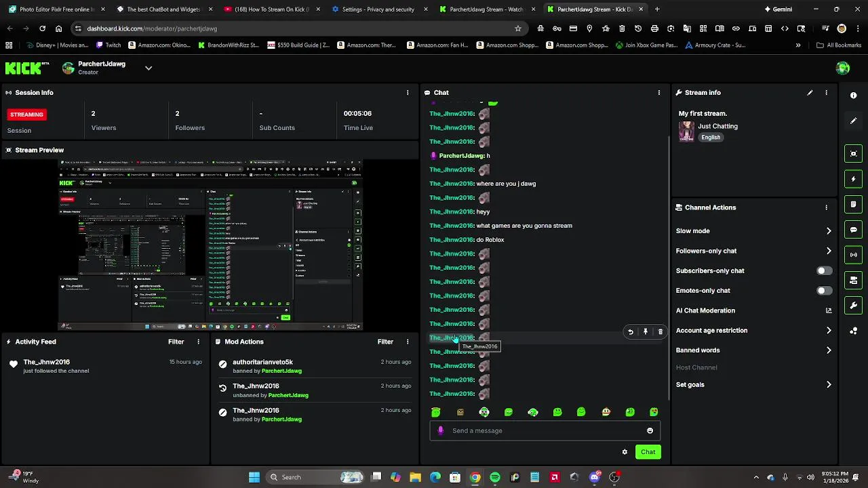Open Channel Actions three-dot menu
The width and height of the screenshot is (868, 488).
(826, 207)
